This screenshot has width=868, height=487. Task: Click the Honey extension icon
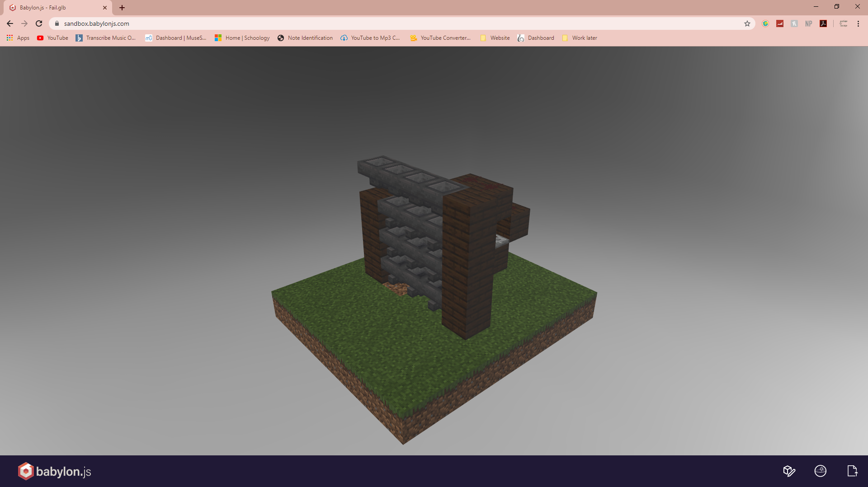794,23
